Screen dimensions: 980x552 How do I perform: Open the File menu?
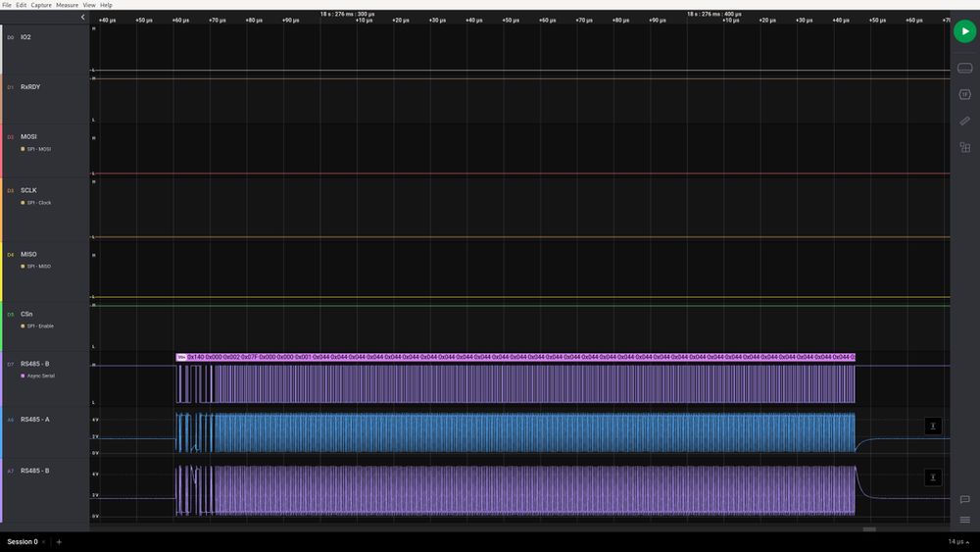pos(6,4)
